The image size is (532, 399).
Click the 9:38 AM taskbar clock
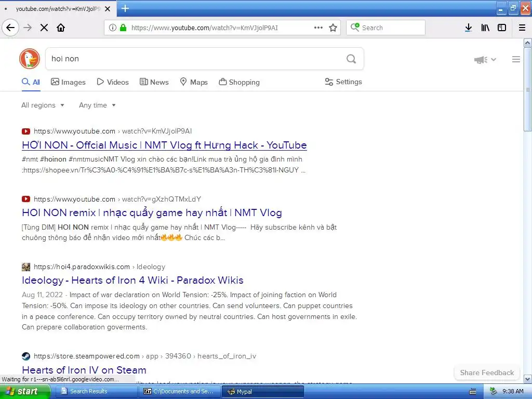pyautogui.click(x=513, y=392)
